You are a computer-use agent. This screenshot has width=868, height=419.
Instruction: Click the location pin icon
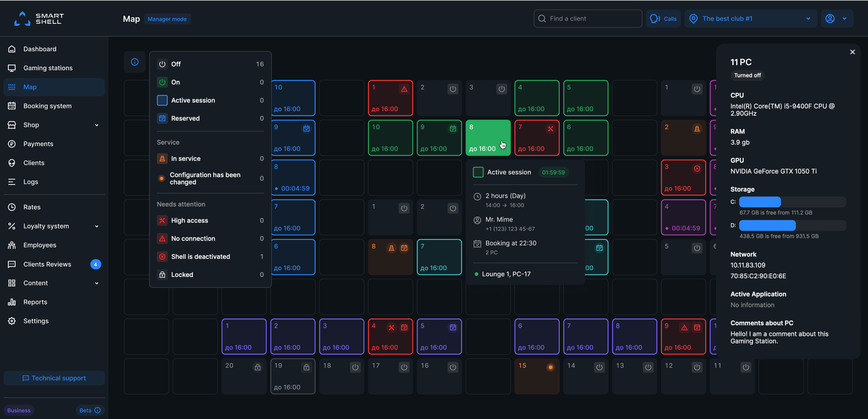[x=693, y=19]
